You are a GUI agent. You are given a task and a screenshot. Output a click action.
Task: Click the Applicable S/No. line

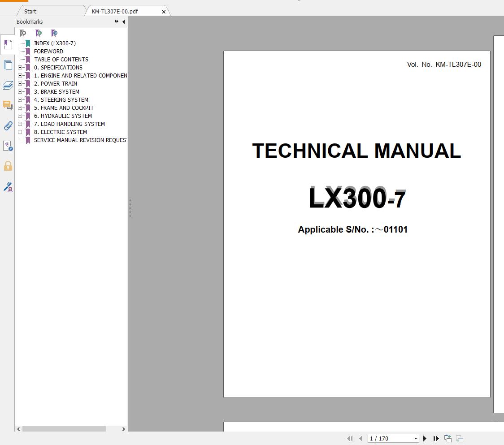(352, 229)
